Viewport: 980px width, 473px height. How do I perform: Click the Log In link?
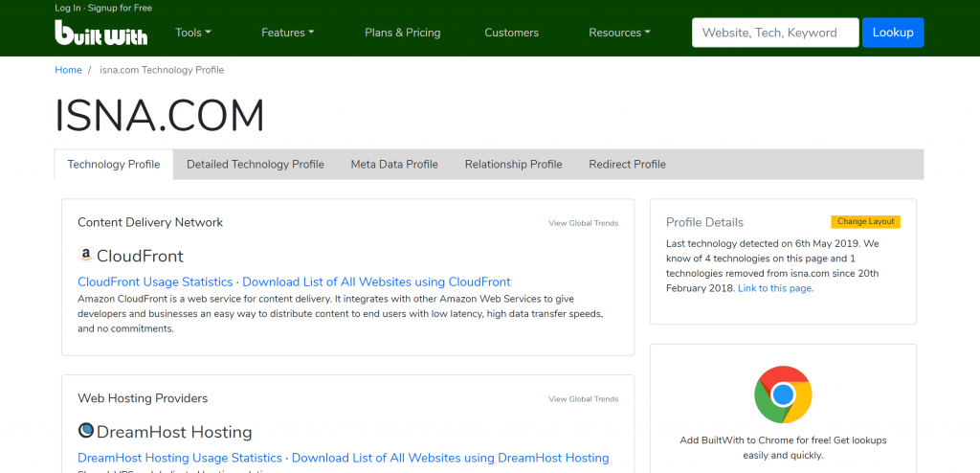pos(67,8)
